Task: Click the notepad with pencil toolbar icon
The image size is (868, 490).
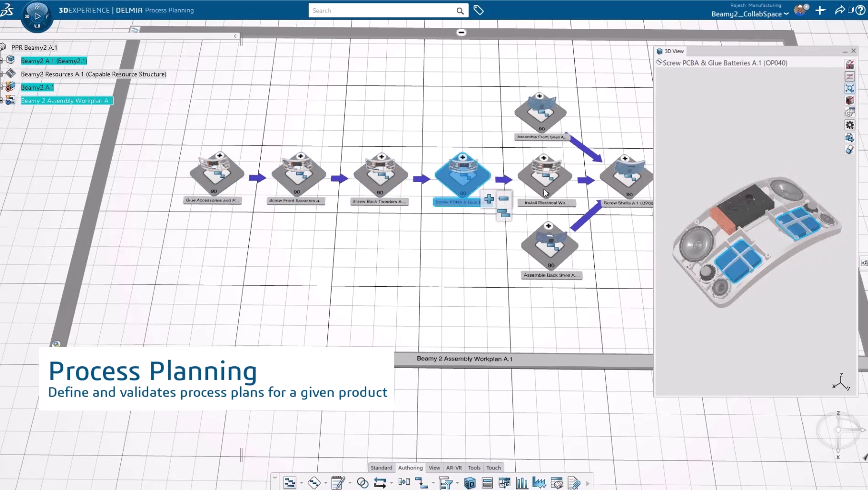Action: coord(338,483)
